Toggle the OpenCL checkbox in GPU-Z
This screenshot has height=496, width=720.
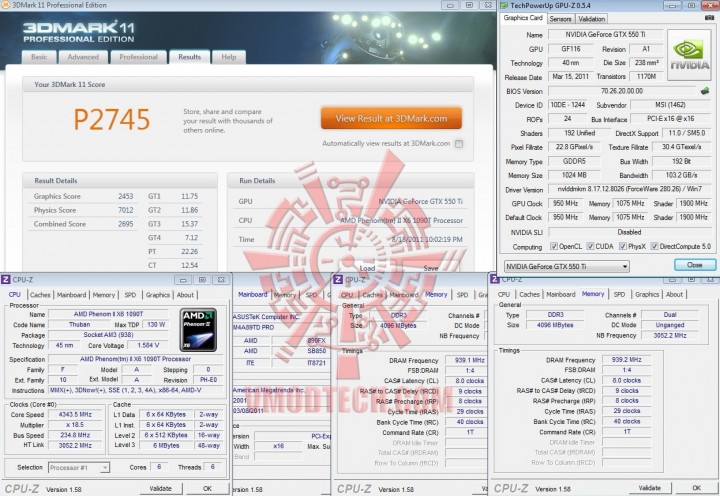(x=554, y=247)
